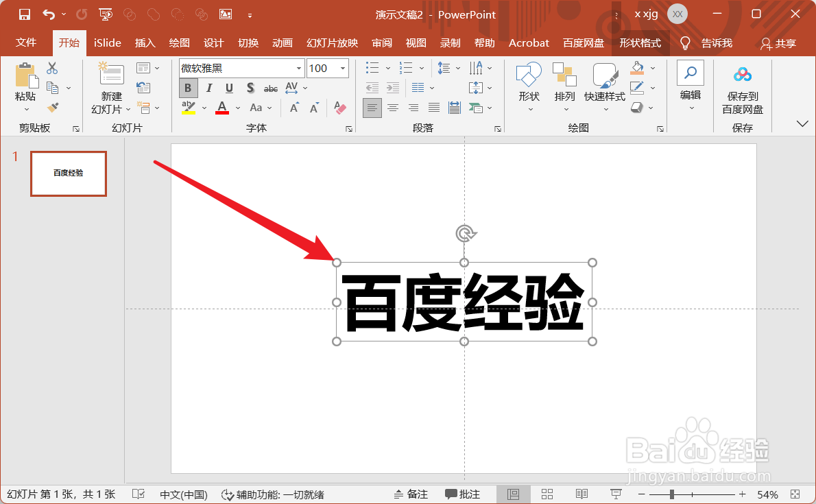The image size is (816, 504).
Task: Justify the text alignment
Action: (433, 108)
